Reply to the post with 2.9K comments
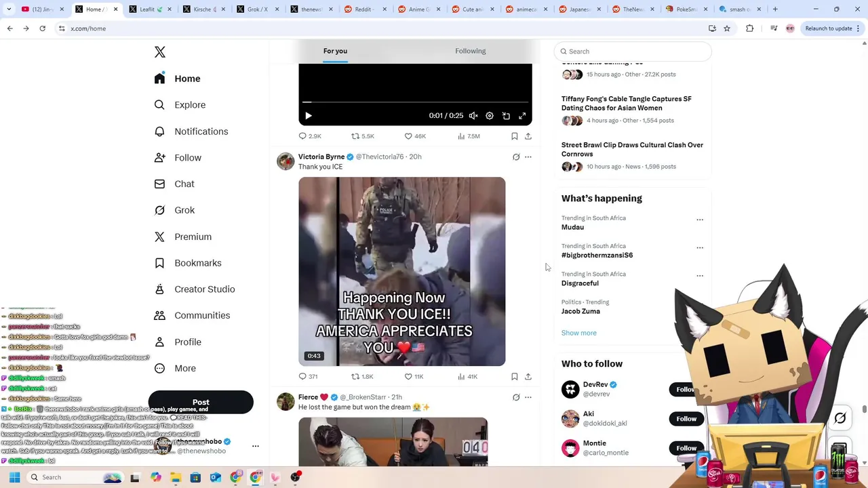This screenshot has height=488, width=868. click(x=310, y=136)
